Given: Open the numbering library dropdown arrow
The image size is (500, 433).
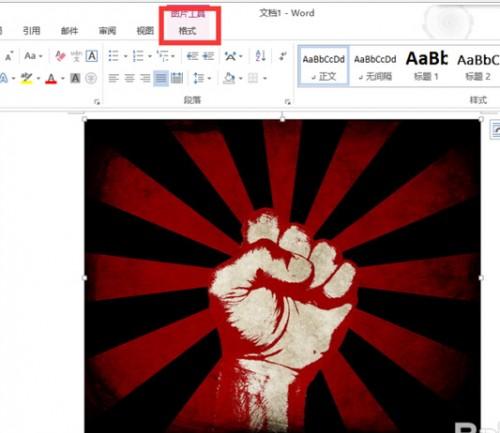Looking at the screenshot, I should click(150, 56).
